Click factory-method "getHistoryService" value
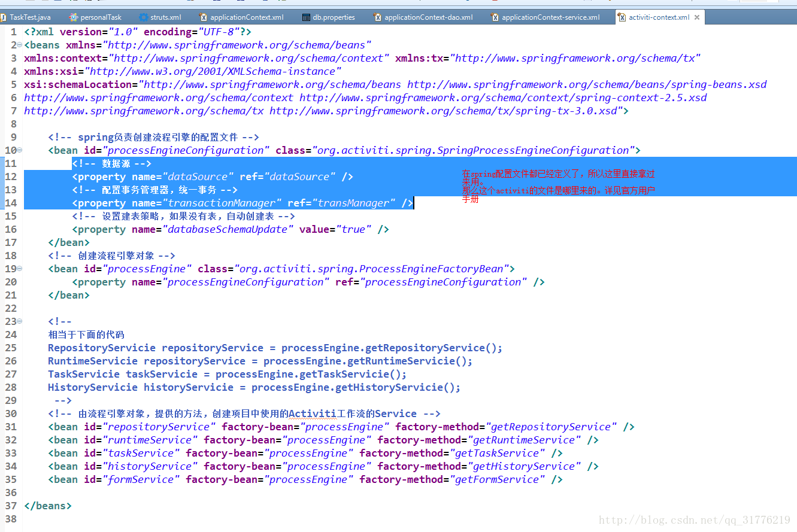 pyautogui.click(x=524, y=466)
